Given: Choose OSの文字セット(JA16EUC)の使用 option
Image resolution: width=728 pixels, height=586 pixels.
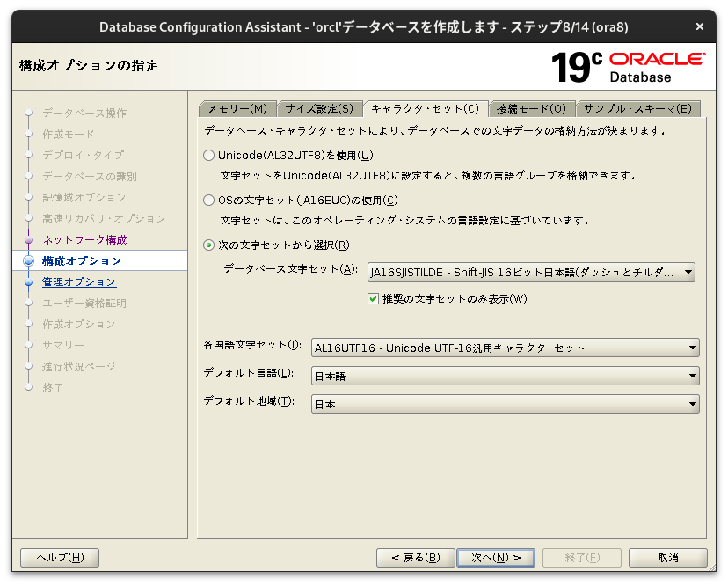Looking at the screenshot, I should click(x=207, y=200).
